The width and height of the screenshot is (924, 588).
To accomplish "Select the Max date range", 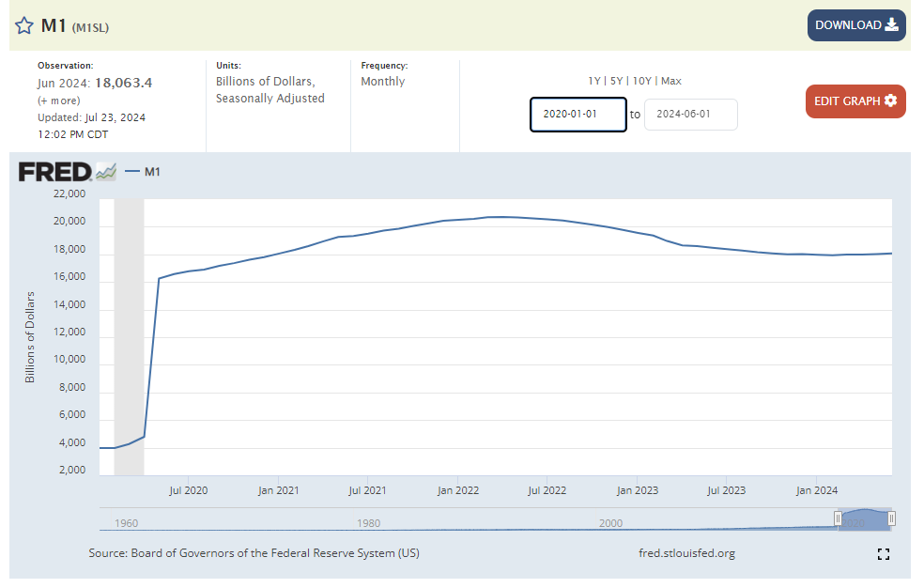I will [671, 81].
